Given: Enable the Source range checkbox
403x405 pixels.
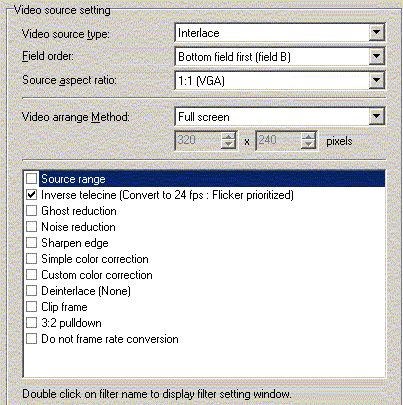Looking at the screenshot, I should pyautogui.click(x=31, y=179).
